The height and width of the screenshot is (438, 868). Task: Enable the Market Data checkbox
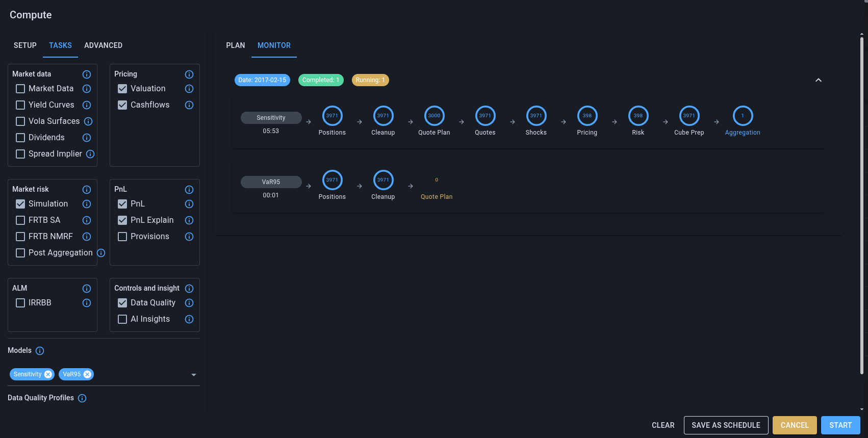tap(20, 89)
